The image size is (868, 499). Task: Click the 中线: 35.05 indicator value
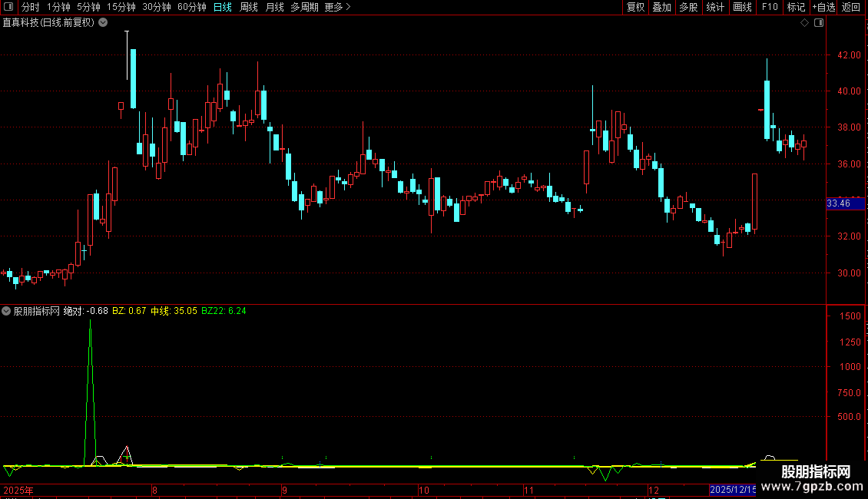pos(174,311)
